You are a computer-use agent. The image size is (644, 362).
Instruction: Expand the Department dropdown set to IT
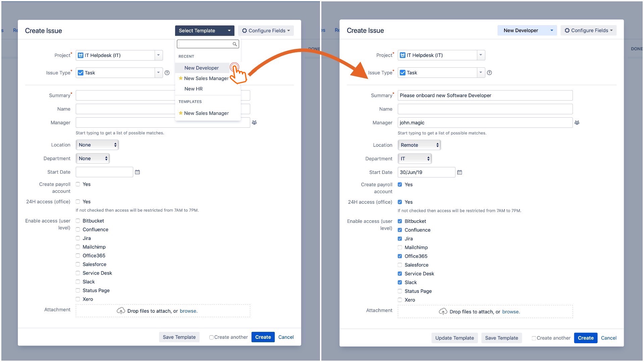pos(415,159)
